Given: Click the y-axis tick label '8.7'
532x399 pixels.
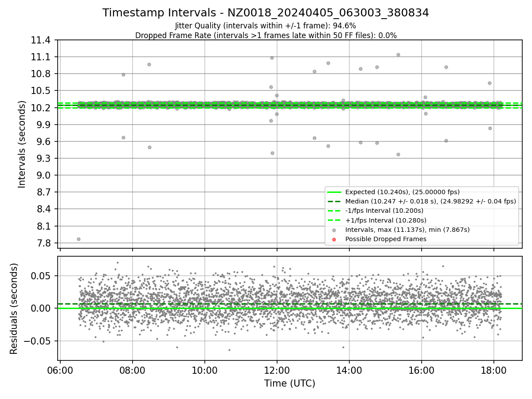Looking at the screenshot, I should click(43, 192).
